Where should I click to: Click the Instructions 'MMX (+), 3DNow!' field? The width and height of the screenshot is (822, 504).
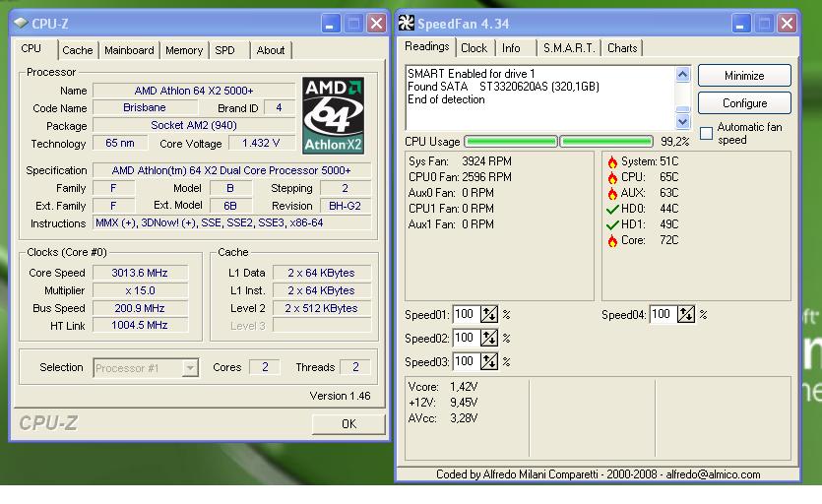point(231,222)
